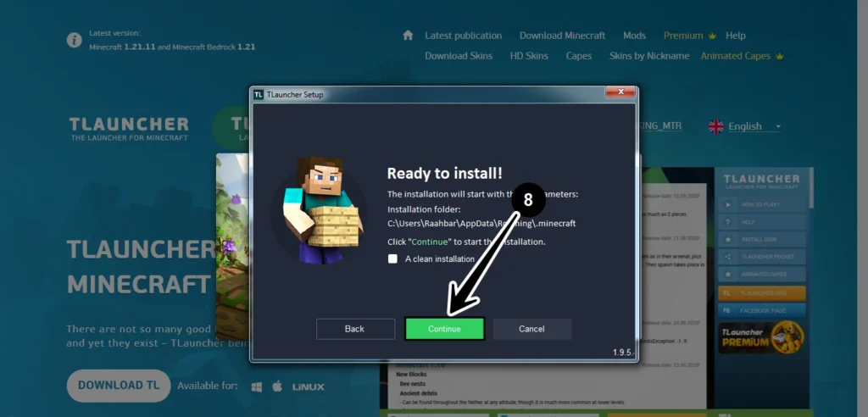The width and height of the screenshot is (868, 417).
Task: Click the question mark Help icon in launcher preview
Action: (x=728, y=222)
